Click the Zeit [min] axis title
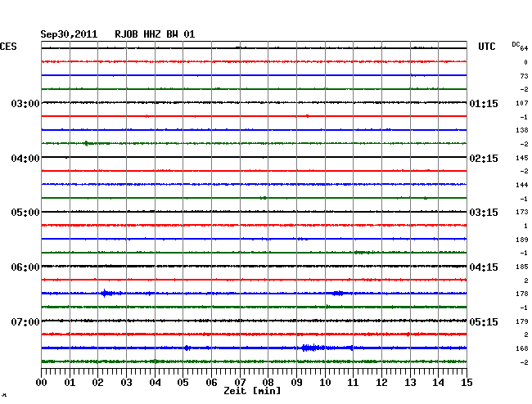Image resolution: width=532 pixels, height=404 pixels. click(x=252, y=391)
